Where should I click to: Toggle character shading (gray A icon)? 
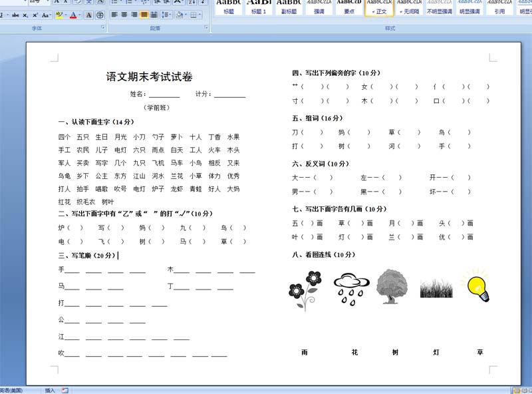[x=89, y=15]
